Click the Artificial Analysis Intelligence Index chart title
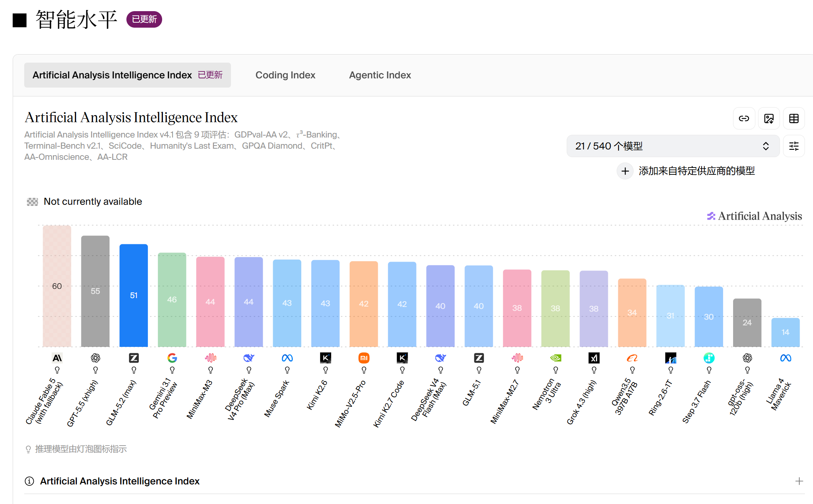Image resolution: width=813 pixels, height=504 pixels. (x=131, y=117)
